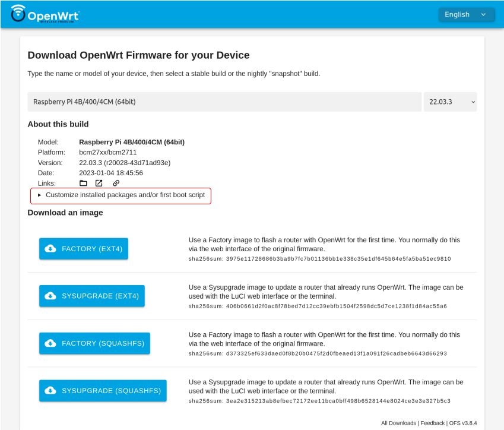Click the OpenWrt logo in header
This screenshot has height=430, width=504.
click(45, 14)
